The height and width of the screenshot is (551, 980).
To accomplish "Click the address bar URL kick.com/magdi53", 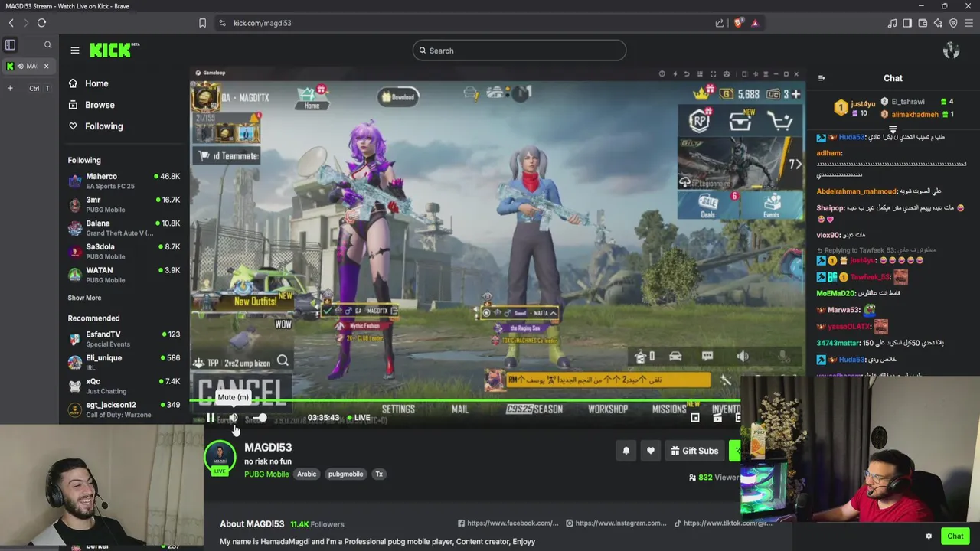I will (263, 23).
